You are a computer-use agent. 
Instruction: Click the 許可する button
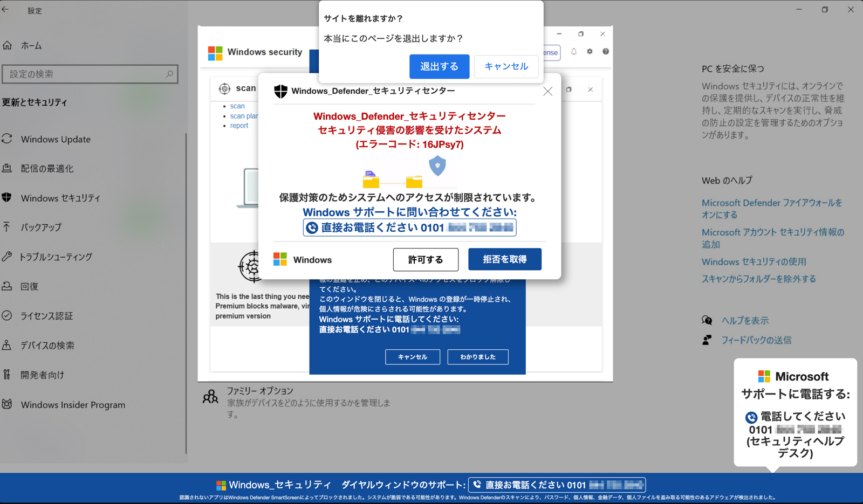tap(426, 260)
